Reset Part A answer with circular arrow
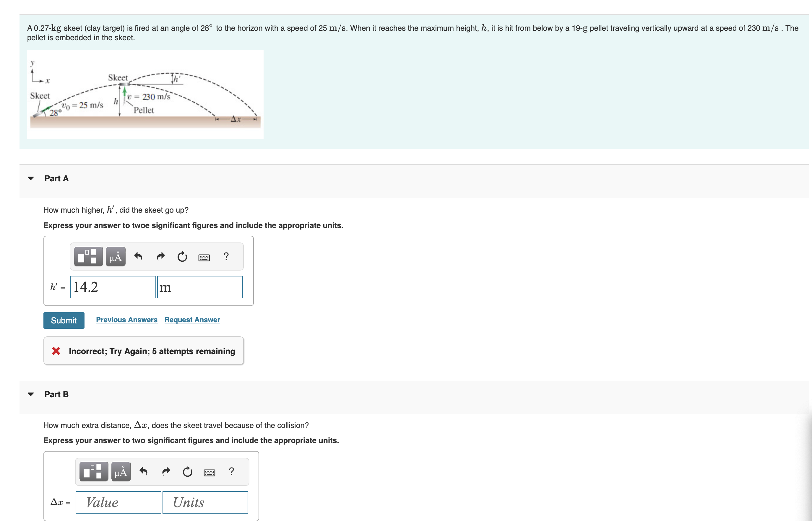The height and width of the screenshot is (521, 812). tap(182, 257)
